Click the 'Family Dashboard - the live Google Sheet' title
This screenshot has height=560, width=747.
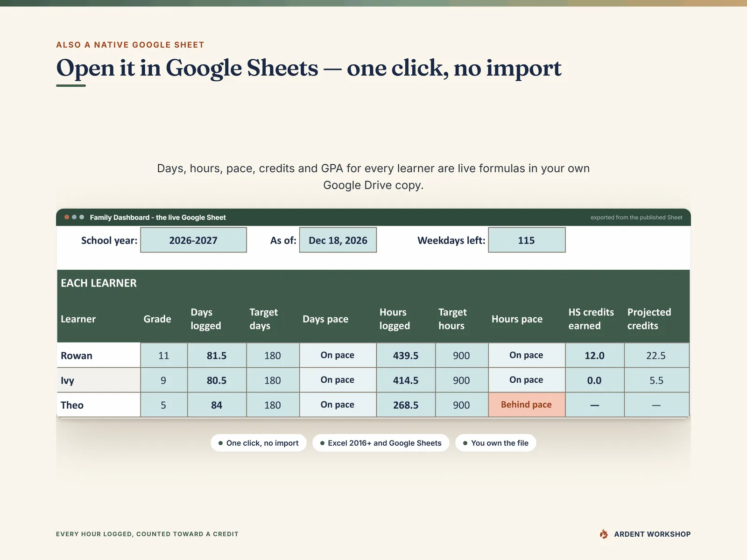(x=158, y=217)
